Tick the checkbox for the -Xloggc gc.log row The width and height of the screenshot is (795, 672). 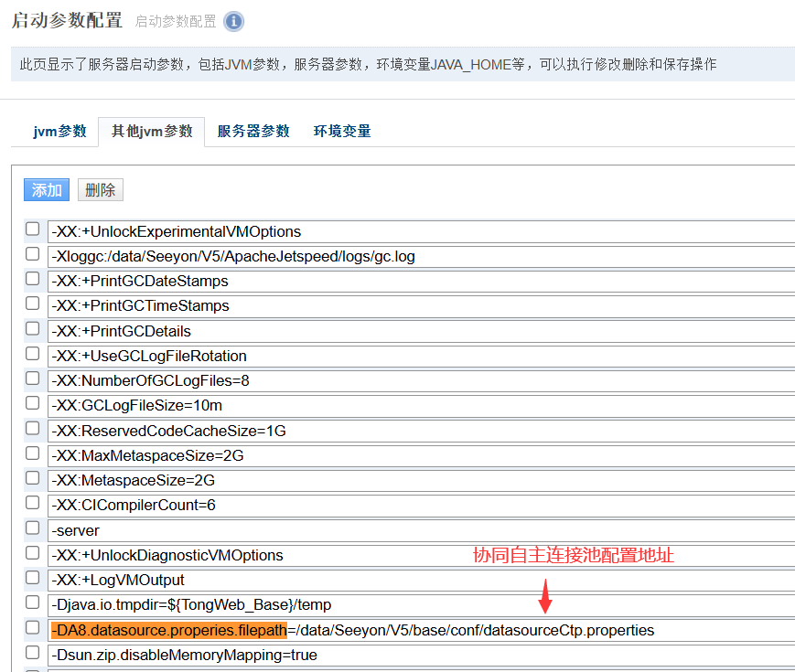tap(32, 254)
